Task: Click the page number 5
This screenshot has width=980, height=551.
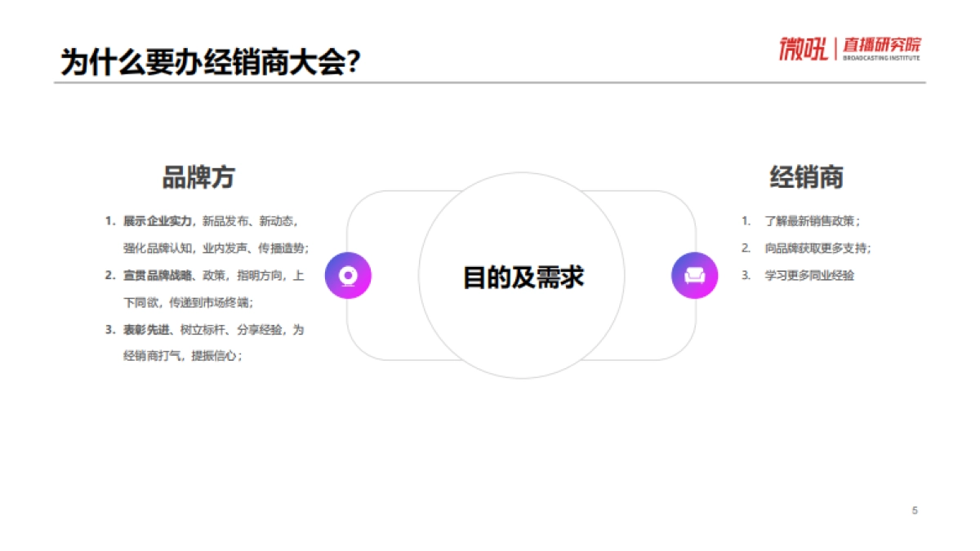Action: [914, 510]
